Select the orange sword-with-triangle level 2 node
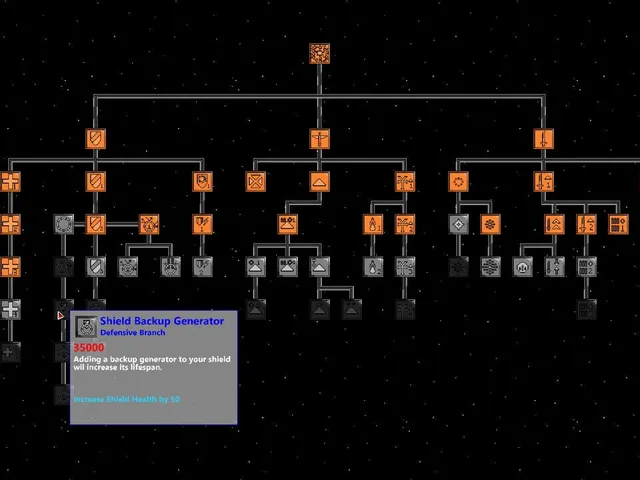This screenshot has width=640, height=480. click(586, 224)
